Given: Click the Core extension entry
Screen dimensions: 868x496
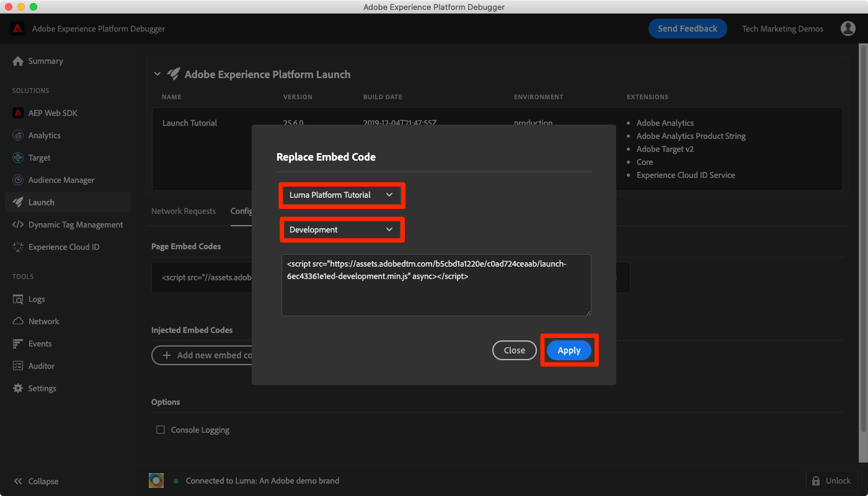Looking at the screenshot, I should point(645,162).
